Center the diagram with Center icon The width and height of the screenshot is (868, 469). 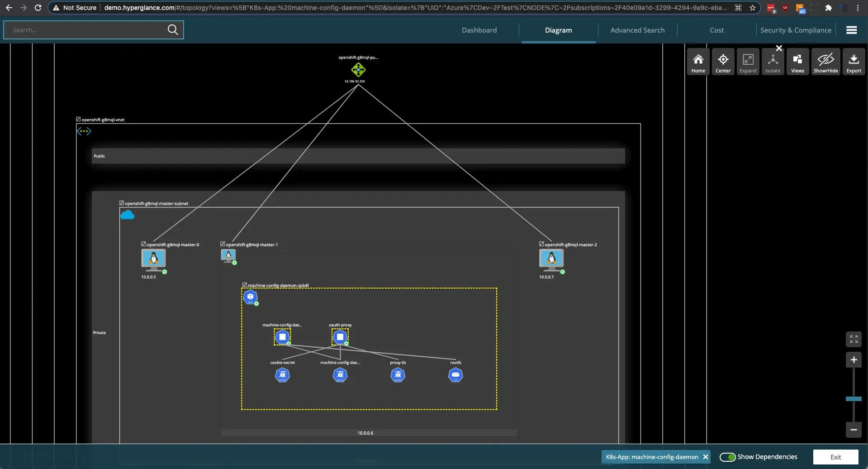(723, 62)
